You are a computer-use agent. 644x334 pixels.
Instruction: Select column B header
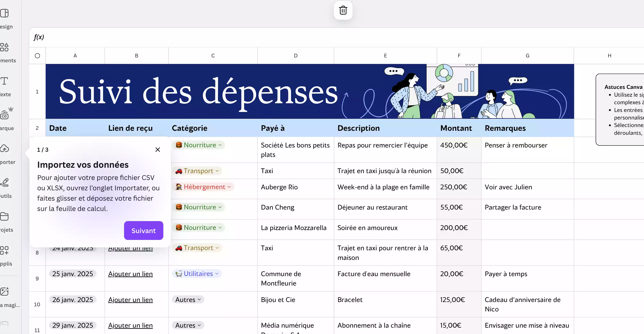pyautogui.click(x=137, y=56)
